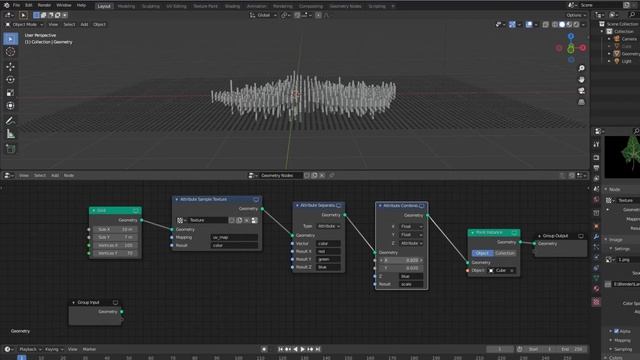Screen dimensions: 640x360
Task: Toggle camera view with the camera icon
Action: pyautogui.click(x=581, y=91)
